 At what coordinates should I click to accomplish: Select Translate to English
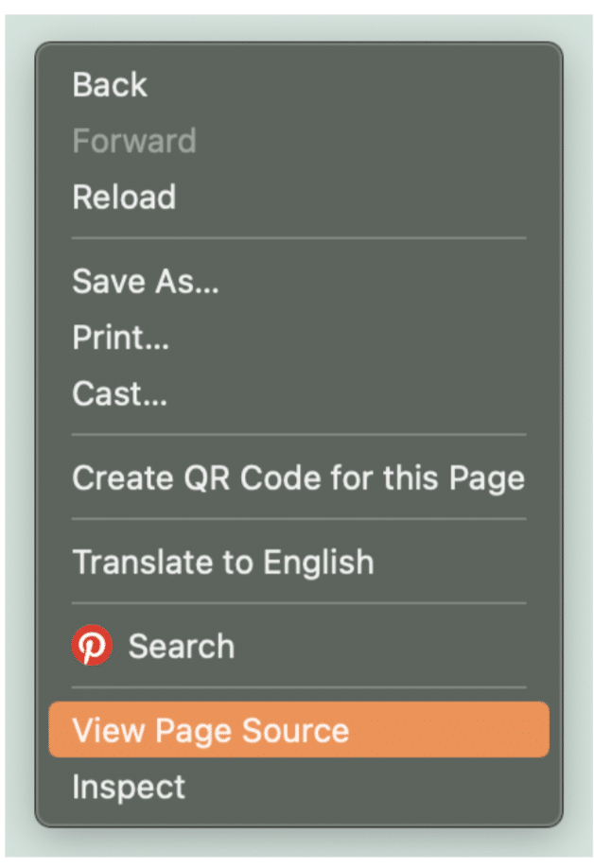(223, 563)
